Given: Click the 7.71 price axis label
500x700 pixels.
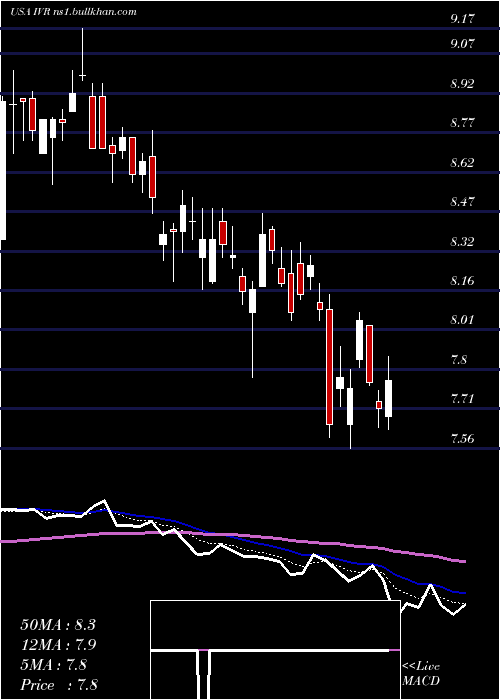Looking at the screenshot, I should point(462,399).
